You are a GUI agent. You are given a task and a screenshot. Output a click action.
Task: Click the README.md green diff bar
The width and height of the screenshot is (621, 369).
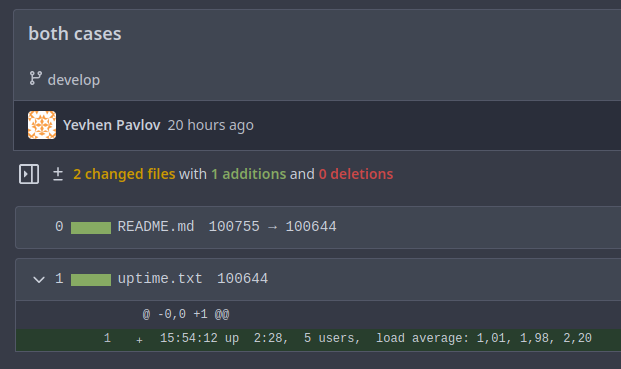[91, 228]
